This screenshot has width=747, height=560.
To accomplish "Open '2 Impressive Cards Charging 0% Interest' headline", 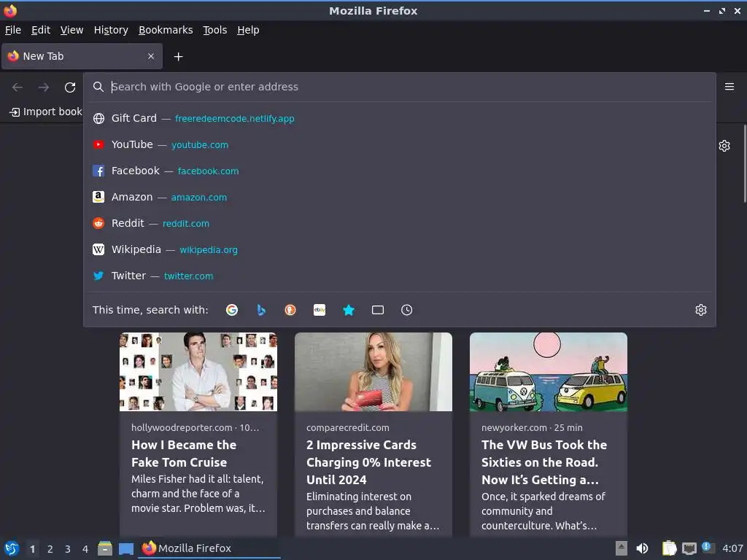I will (x=368, y=462).
